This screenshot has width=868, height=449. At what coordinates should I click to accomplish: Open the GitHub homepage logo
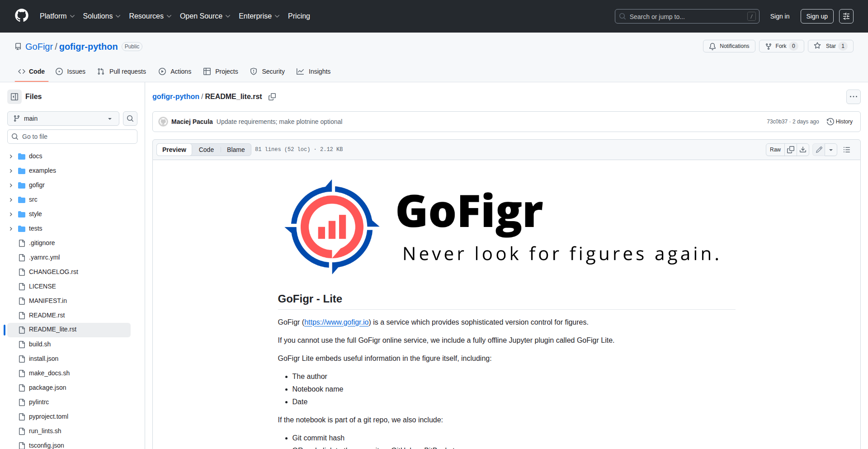pos(22,16)
